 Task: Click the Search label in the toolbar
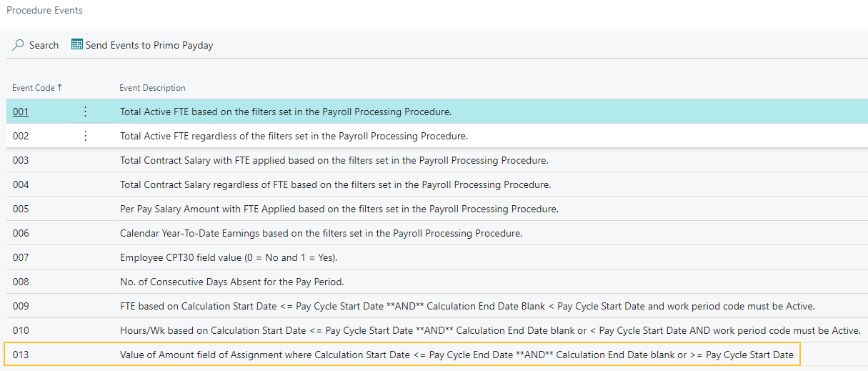click(44, 45)
